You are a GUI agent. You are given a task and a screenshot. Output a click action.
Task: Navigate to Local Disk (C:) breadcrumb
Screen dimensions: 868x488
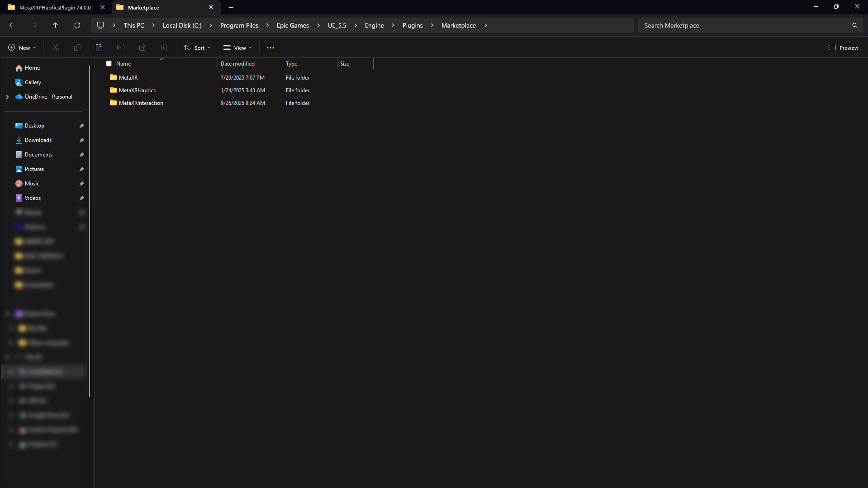[x=182, y=25]
